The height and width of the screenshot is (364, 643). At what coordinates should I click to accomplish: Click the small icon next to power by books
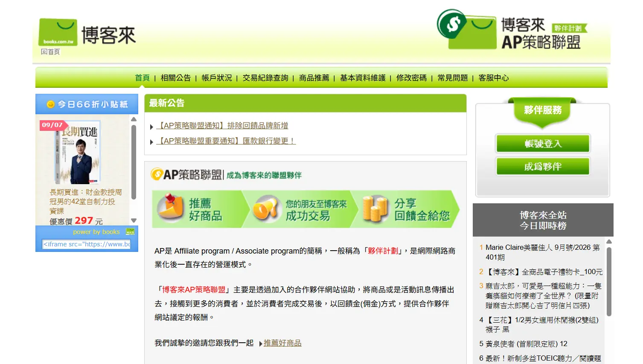130,231
